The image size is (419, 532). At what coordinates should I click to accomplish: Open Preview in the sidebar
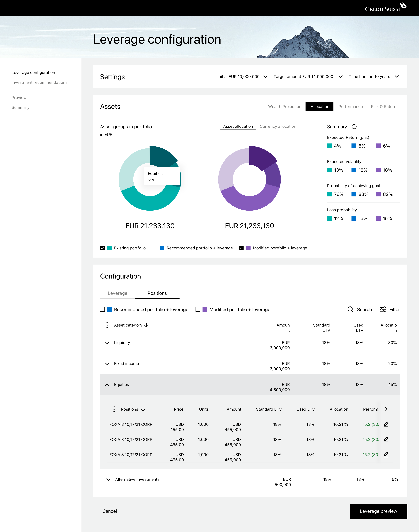[x=19, y=97]
